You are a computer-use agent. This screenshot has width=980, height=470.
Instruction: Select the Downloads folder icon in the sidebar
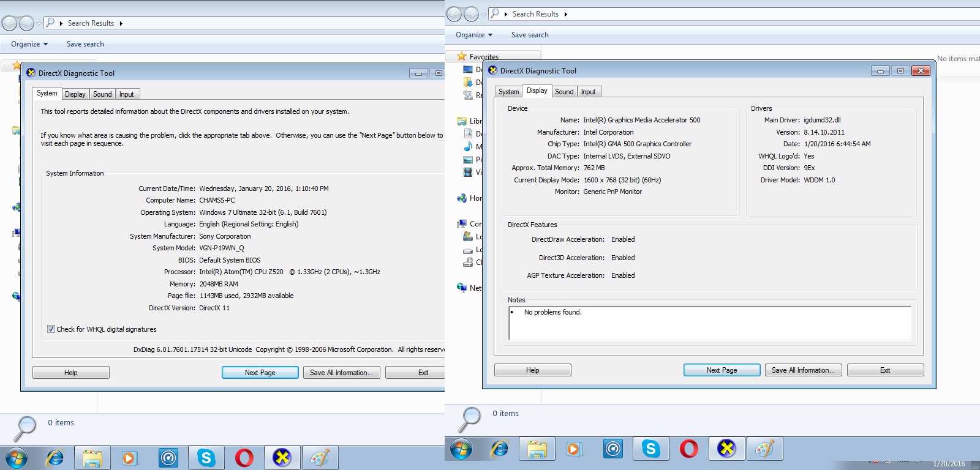(x=469, y=82)
